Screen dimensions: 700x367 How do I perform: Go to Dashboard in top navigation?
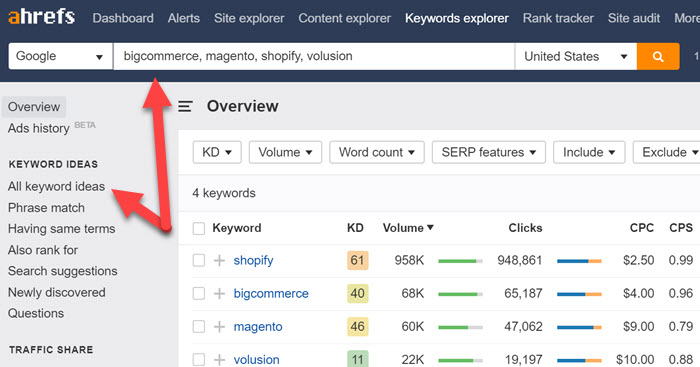click(x=123, y=18)
